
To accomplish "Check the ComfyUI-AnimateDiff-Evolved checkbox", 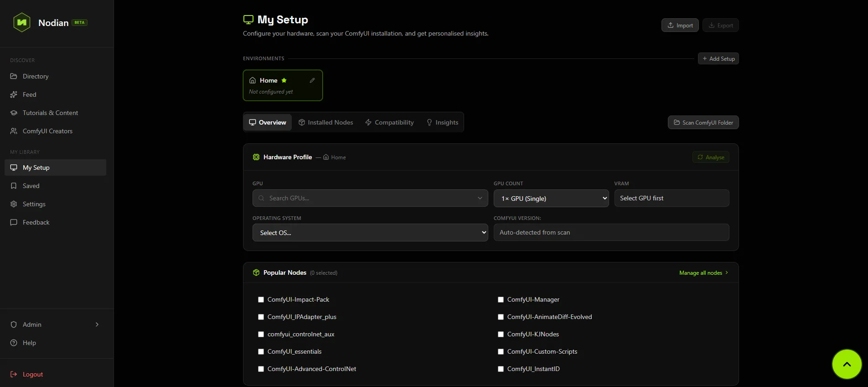I will click(x=501, y=317).
